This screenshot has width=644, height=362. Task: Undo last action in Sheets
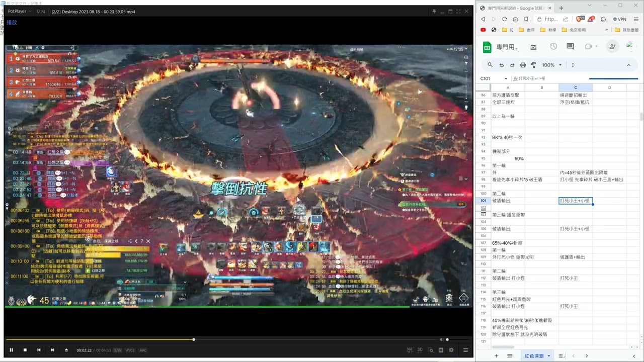pos(502,65)
